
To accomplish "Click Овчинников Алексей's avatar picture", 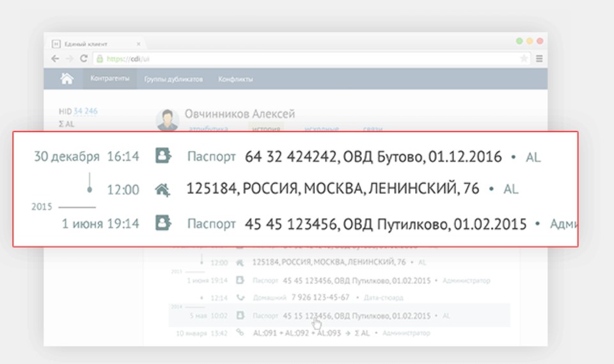I will click(x=168, y=120).
